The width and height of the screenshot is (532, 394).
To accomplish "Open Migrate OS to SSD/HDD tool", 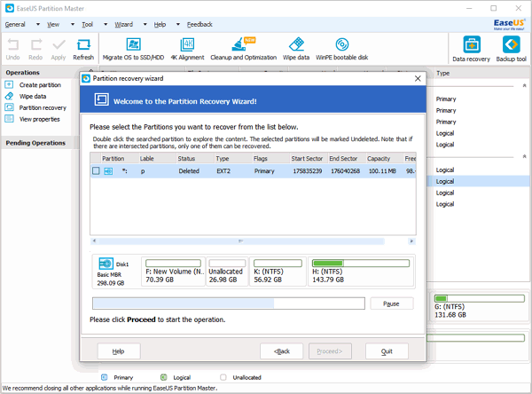I will [x=133, y=49].
